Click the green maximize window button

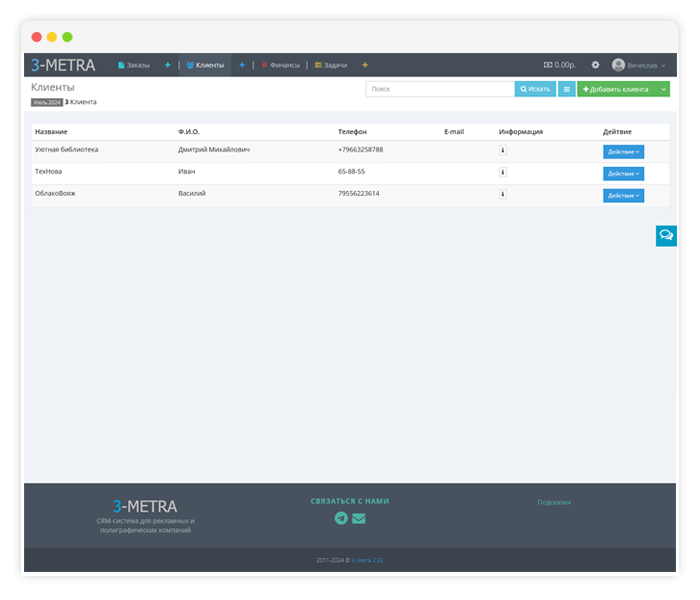[67, 37]
